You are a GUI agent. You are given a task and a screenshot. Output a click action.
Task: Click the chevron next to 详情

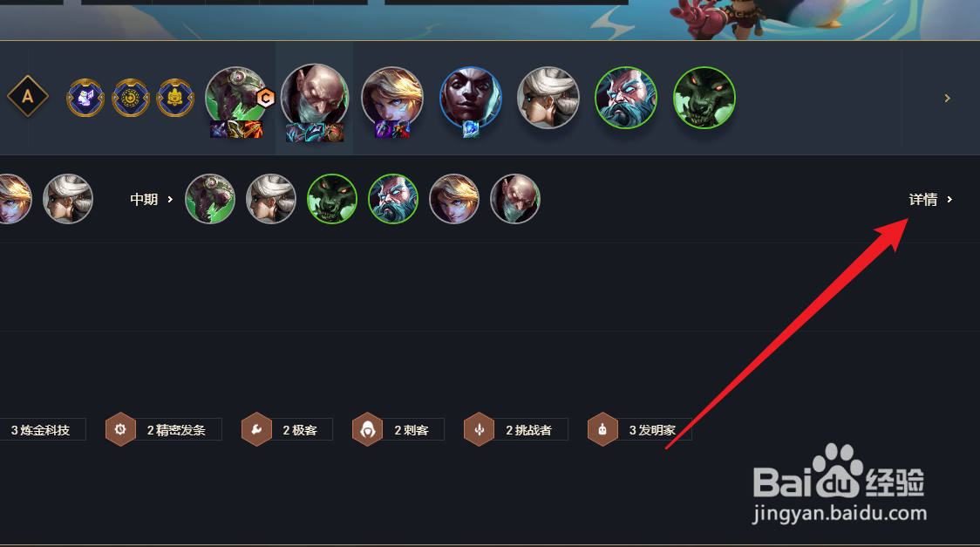(949, 200)
